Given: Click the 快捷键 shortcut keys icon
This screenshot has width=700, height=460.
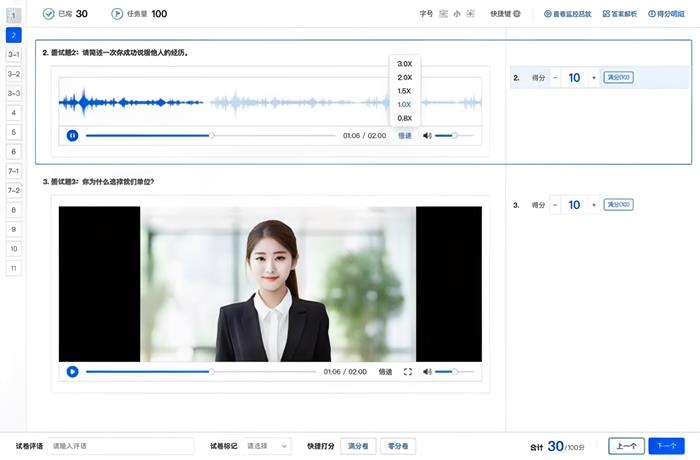Looking at the screenshot, I should click(x=516, y=14).
